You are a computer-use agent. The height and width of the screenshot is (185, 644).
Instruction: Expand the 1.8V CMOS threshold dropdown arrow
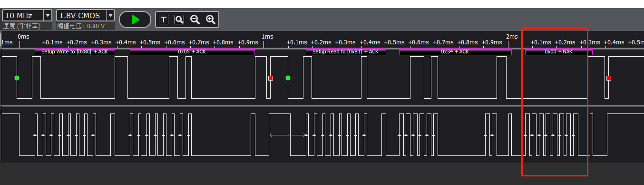pyautogui.click(x=110, y=15)
